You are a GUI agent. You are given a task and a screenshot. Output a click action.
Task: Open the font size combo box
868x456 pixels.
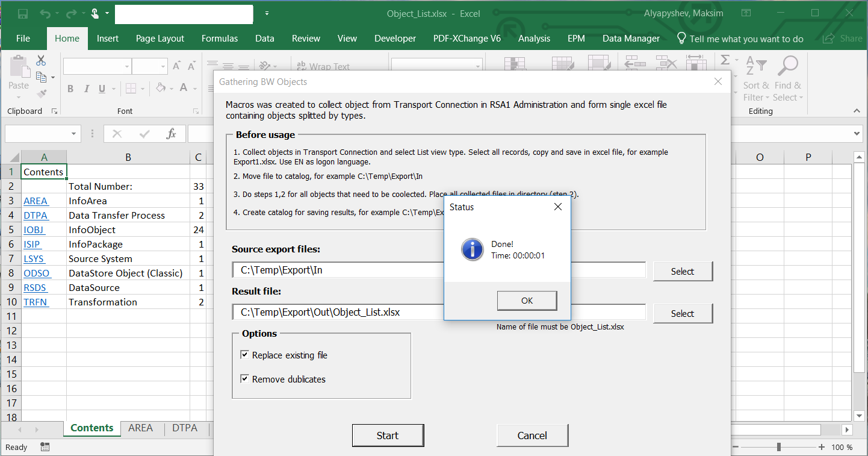coord(149,66)
